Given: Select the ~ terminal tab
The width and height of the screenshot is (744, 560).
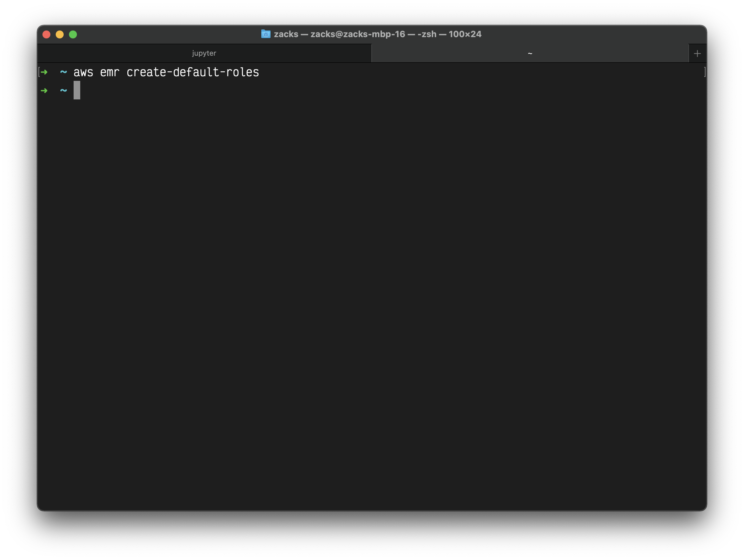Looking at the screenshot, I should [x=530, y=53].
